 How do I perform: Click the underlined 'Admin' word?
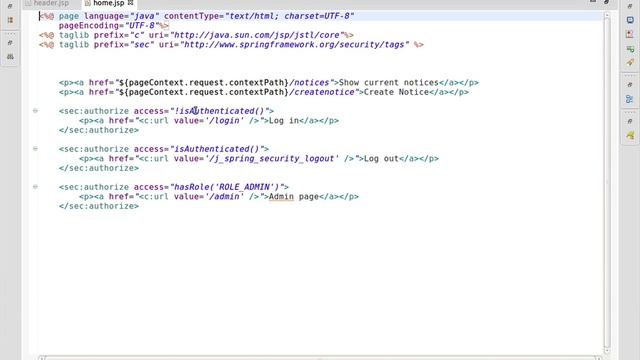click(x=281, y=197)
